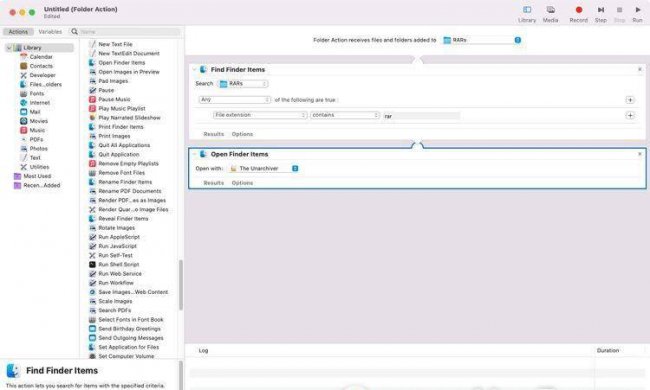
Task: Switch to the Actions tab
Action: (x=18, y=31)
